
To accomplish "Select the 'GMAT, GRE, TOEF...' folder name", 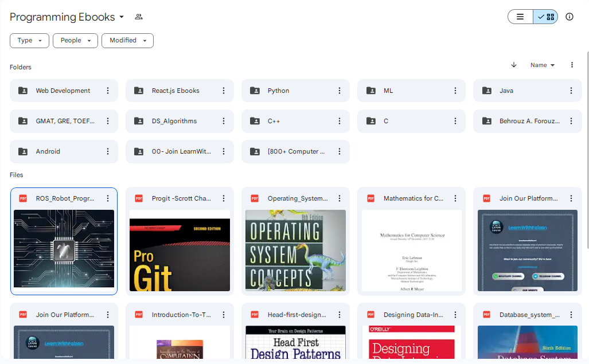I will 65,121.
